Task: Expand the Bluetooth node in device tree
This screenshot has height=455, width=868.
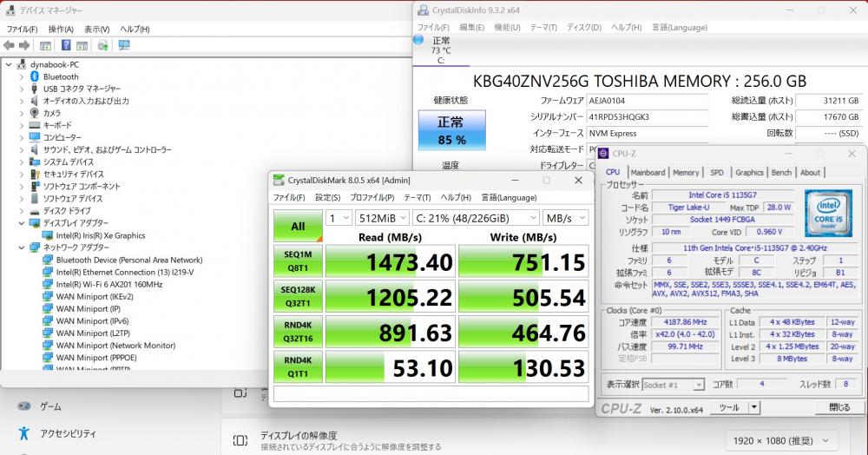Action: (x=21, y=76)
